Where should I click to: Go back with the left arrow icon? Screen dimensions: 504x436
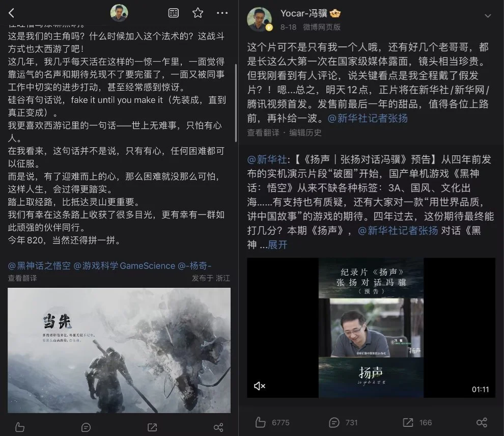pyautogui.click(x=12, y=13)
